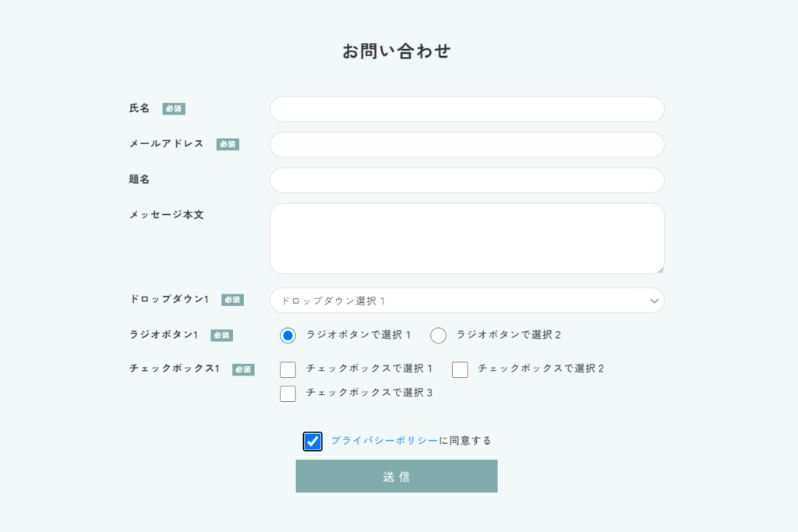Check the チェックボックスで選択 1 box
This screenshot has width=798, height=532.
(x=288, y=369)
